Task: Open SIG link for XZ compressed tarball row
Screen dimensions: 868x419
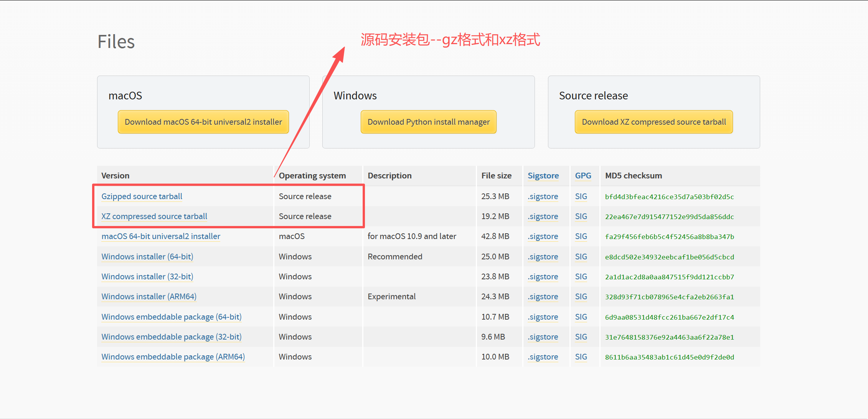Action: [x=581, y=216]
